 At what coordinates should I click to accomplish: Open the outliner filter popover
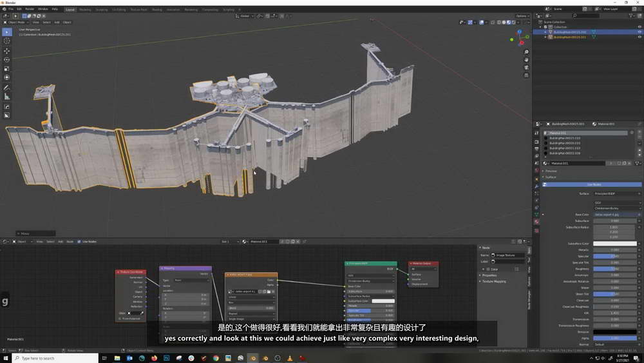(x=632, y=15)
